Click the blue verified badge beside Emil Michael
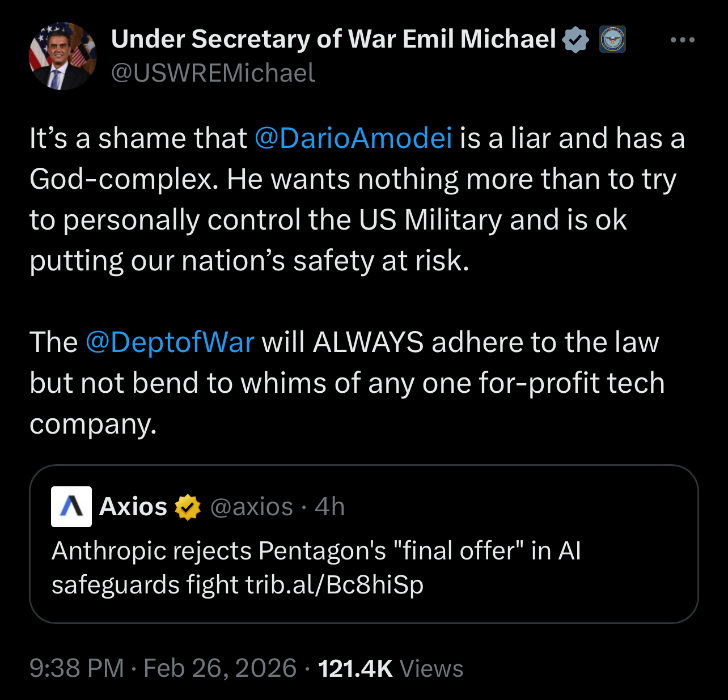Viewport: 728px width, 700px height. tap(575, 40)
